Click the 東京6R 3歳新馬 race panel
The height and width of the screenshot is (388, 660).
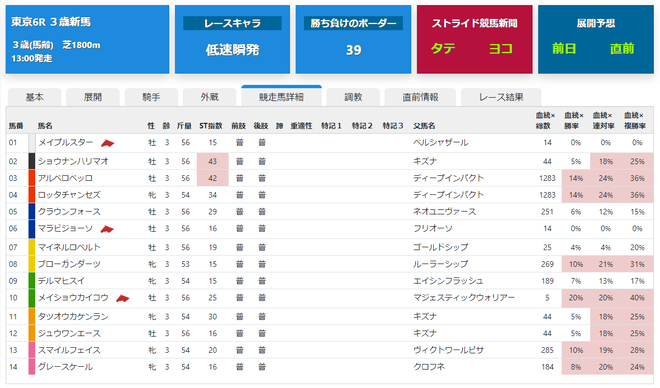(x=88, y=40)
